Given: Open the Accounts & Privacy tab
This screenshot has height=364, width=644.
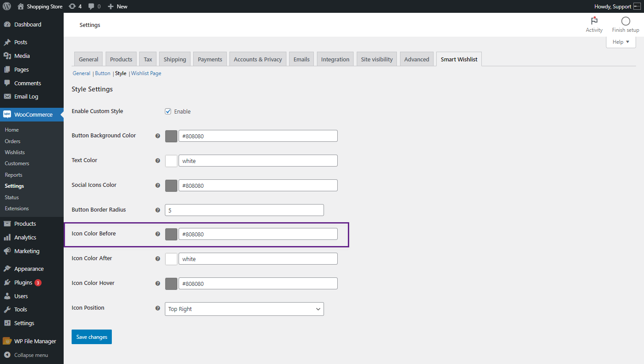Looking at the screenshot, I should (x=258, y=59).
